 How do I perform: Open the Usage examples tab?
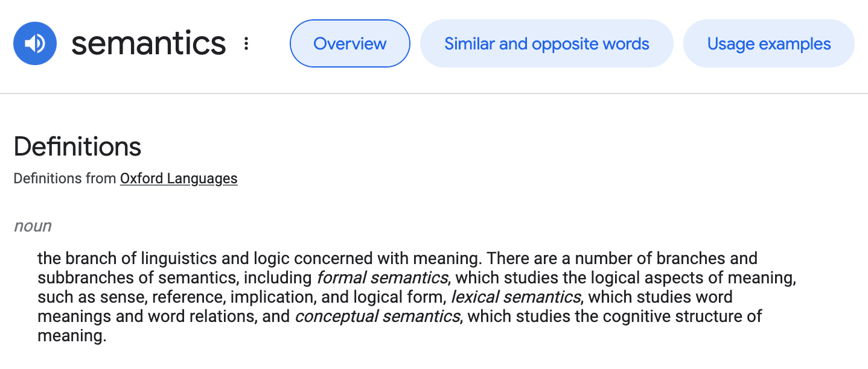coord(769,43)
